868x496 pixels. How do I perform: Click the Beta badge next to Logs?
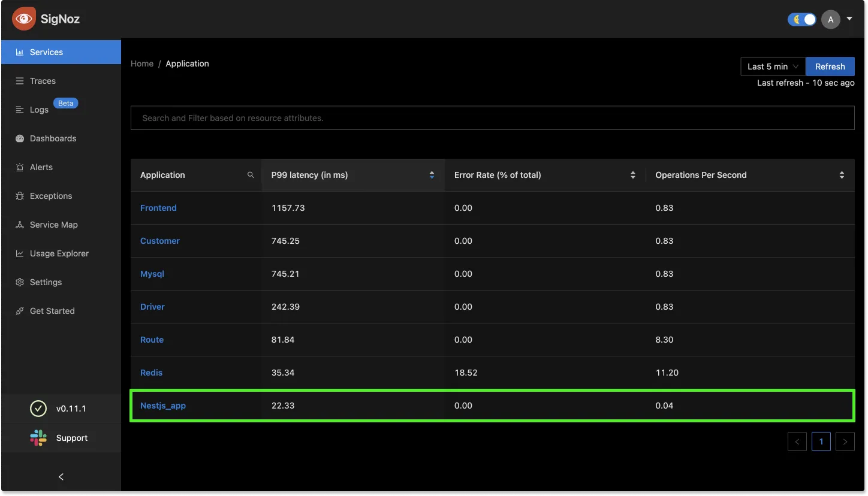[66, 103]
